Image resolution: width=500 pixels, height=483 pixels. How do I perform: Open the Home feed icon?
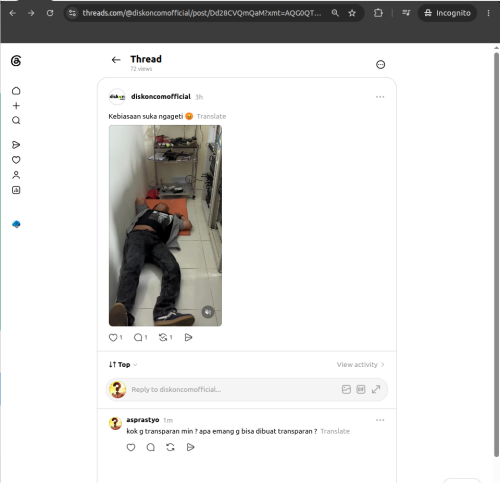[x=16, y=91]
